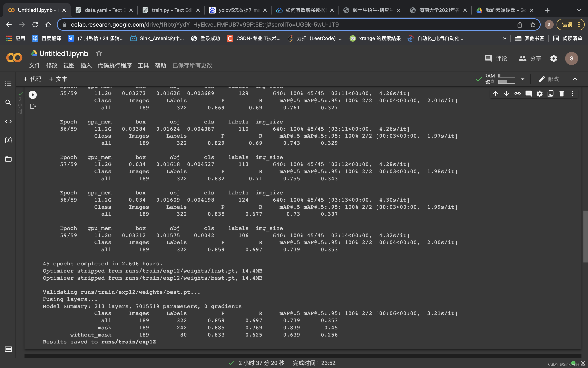
Task: Open the 代码执行程序 menu
Action: 115,65
